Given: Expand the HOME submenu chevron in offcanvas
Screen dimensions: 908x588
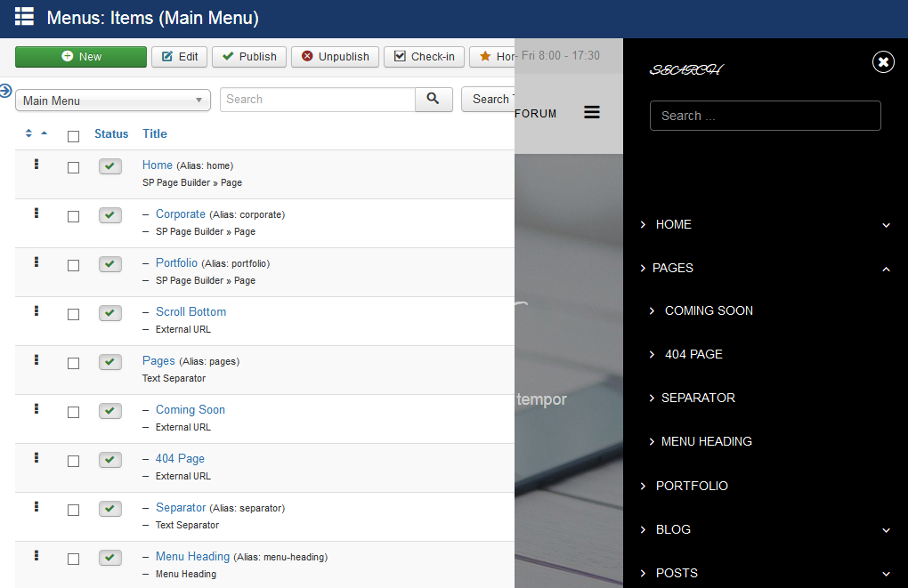Looking at the screenshot, I should (x=886, y=225).
